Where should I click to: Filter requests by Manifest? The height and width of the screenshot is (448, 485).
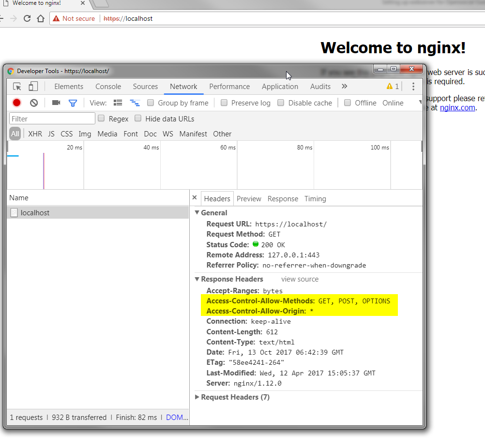[193, 134]
